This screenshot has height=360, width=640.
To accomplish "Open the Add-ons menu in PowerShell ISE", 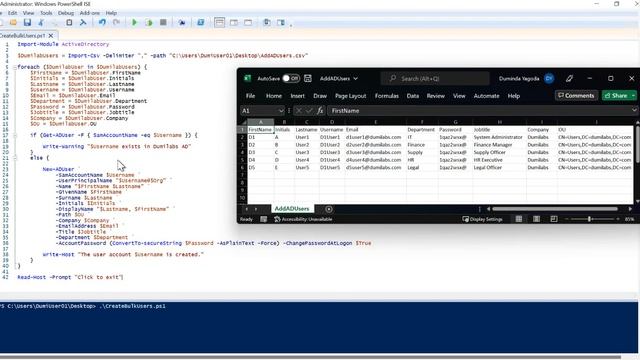I will tap(89, 13).
